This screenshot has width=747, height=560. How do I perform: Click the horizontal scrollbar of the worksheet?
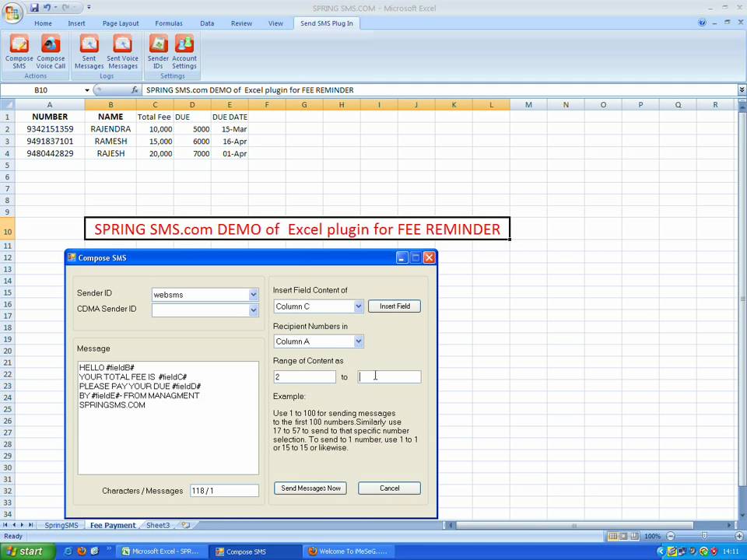(574, 525)
